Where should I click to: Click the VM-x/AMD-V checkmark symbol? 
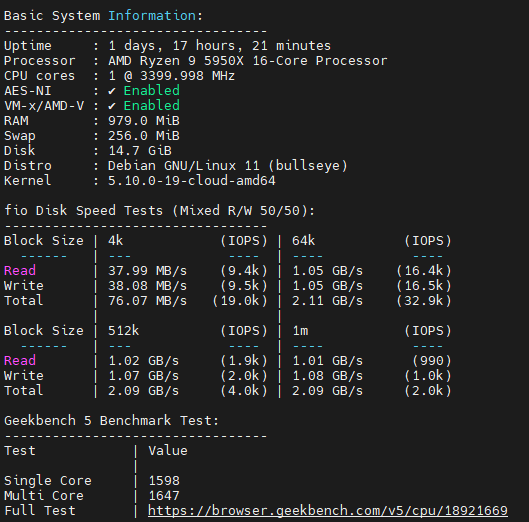point(112,106)
